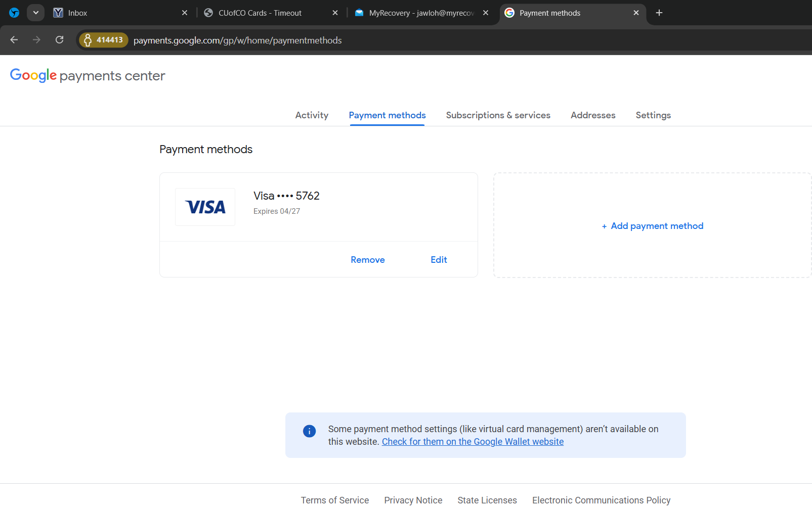
Task: Click the Google payments center logo
Action: (x=88, y=76)
